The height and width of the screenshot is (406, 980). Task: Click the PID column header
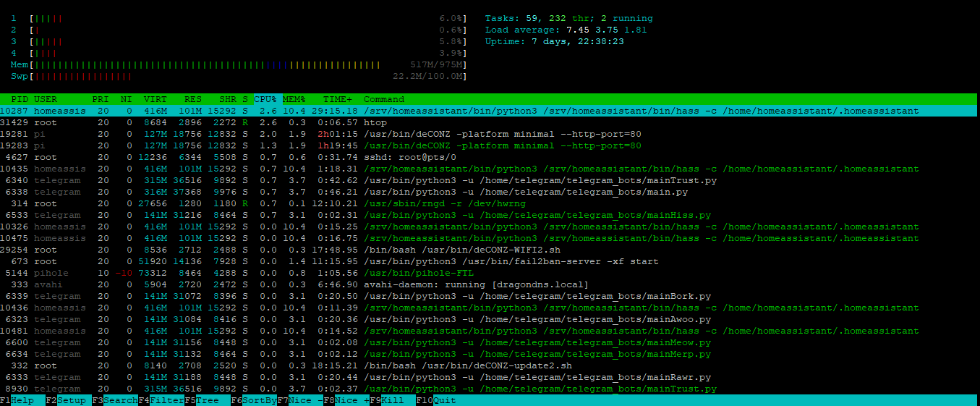[20, 99]
